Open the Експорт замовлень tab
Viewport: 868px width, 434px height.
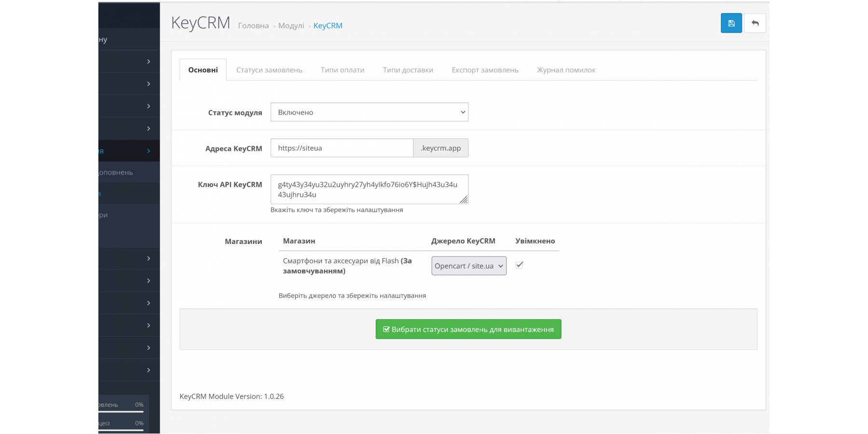click(485, 70)
